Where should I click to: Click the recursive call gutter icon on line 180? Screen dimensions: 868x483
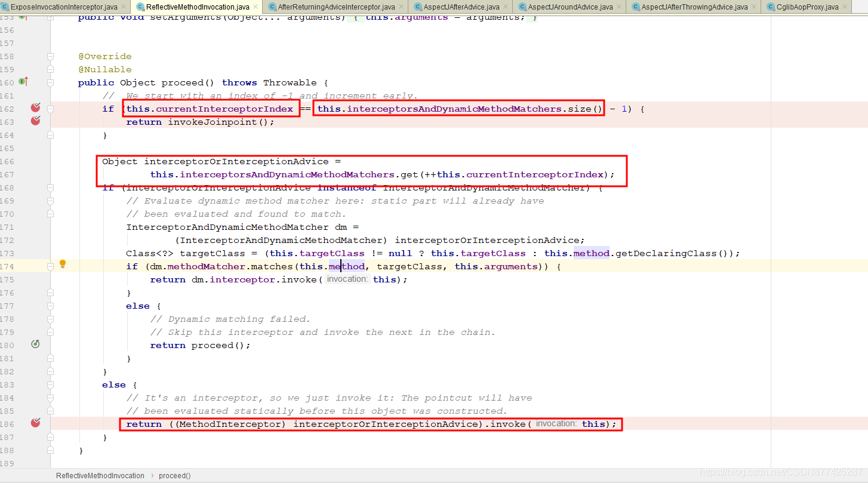(x=35, y=344)
